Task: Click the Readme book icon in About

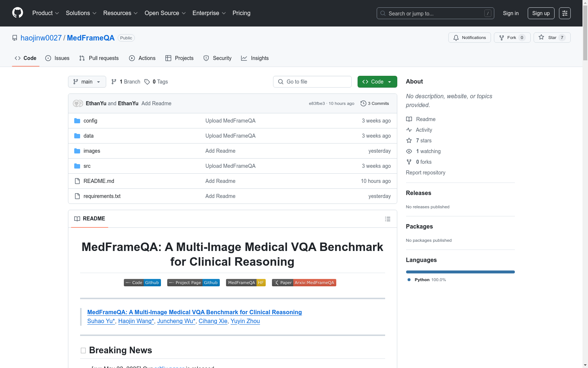Action: click(x=409, y=119)
